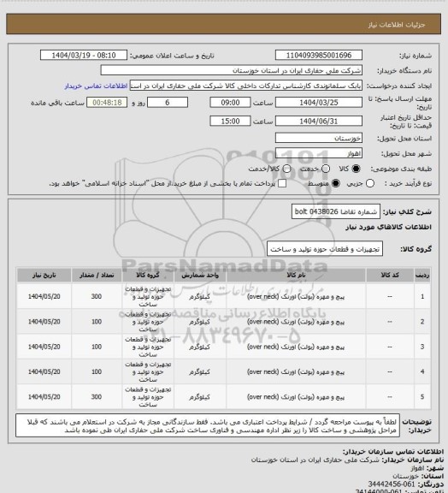Click the announcement date field 1404/03/19 - 08:10

pyautogui.click(x=84, y=55)
